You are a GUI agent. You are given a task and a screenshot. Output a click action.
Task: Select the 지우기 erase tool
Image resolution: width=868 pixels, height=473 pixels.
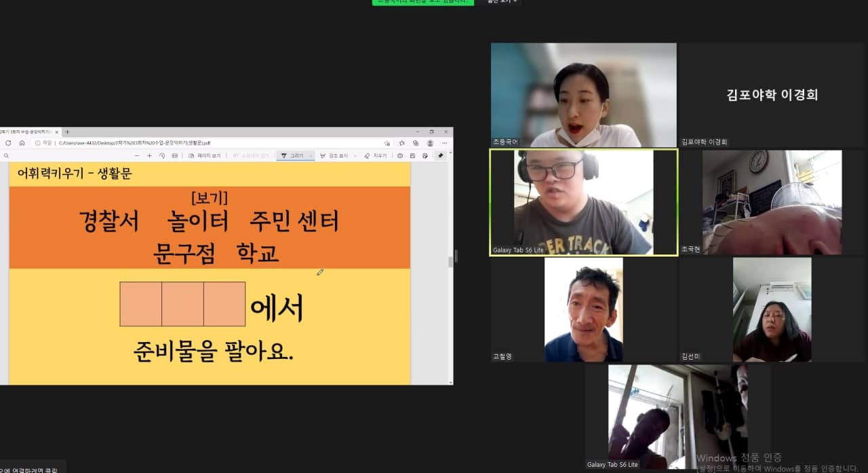point(375,155)
